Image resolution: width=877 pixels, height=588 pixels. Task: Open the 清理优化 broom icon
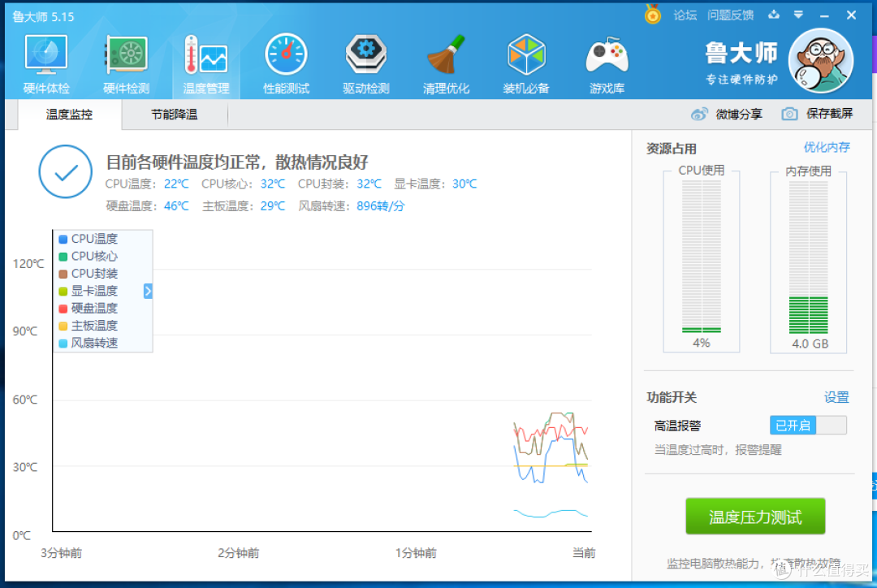[x=446, y=64]
